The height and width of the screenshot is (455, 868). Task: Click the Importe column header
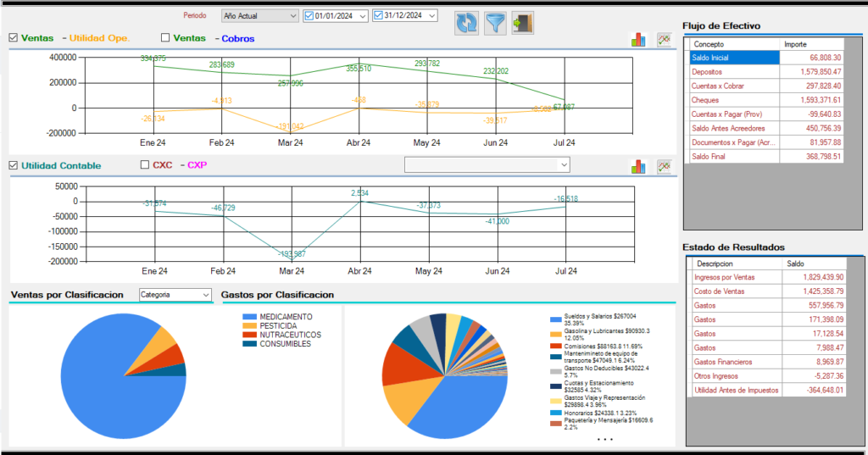point(811,44)
